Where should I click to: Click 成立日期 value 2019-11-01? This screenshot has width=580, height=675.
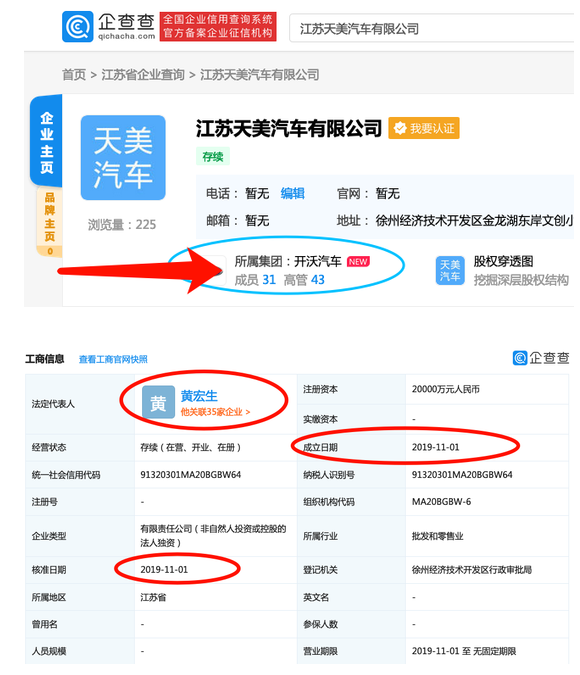pos(435,447)
